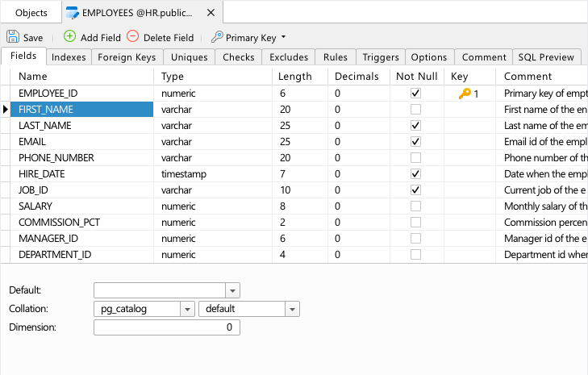Open the Primary Key dropdown arrow
Viewport: 588px width, 375px height.
coord(283,37)
